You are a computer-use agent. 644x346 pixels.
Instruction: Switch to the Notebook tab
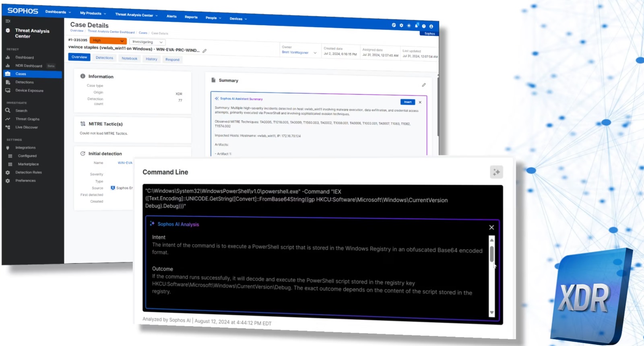(130, 59)
